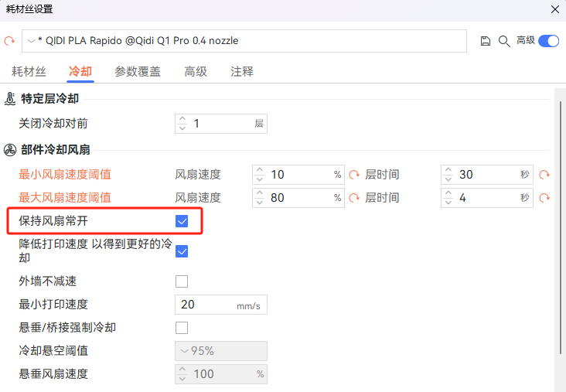The height and width of the screenshot is (392, 566).
Task: Reset the layer time value of 30
Action: click(544, 175)
